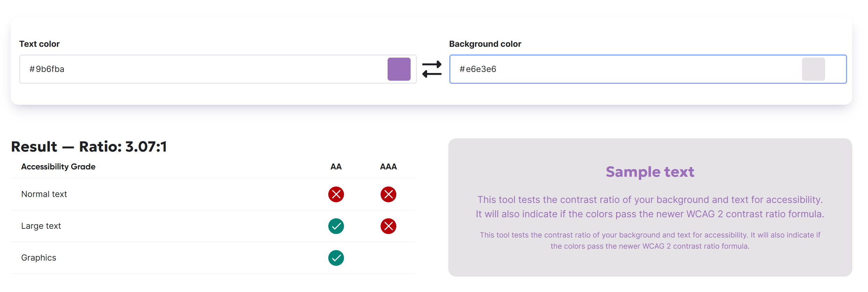868x292 pixels.
Task: Click the Graphics row label
Action: tap(39, 258)
